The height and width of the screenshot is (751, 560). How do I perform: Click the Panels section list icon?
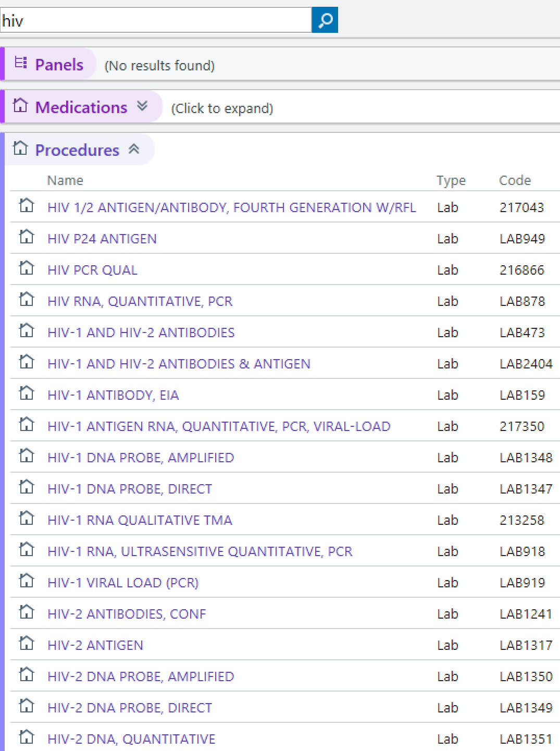tap(21, 63)
